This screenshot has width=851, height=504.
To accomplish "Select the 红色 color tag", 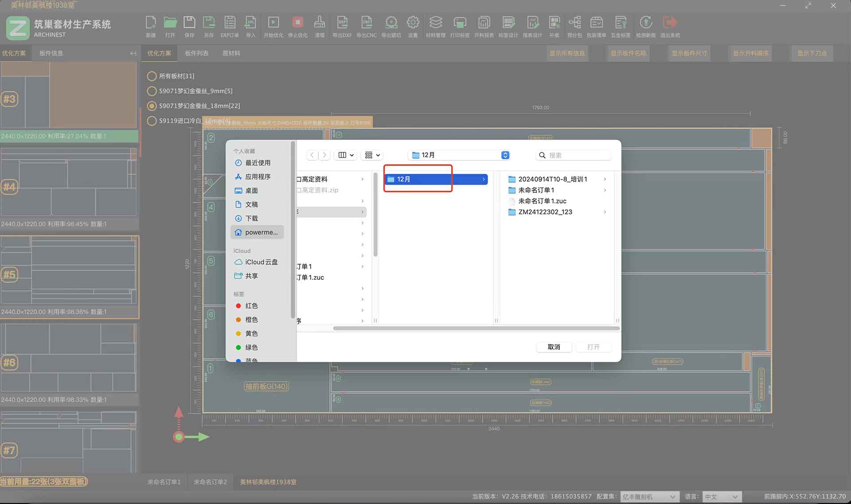I will 251,306.
